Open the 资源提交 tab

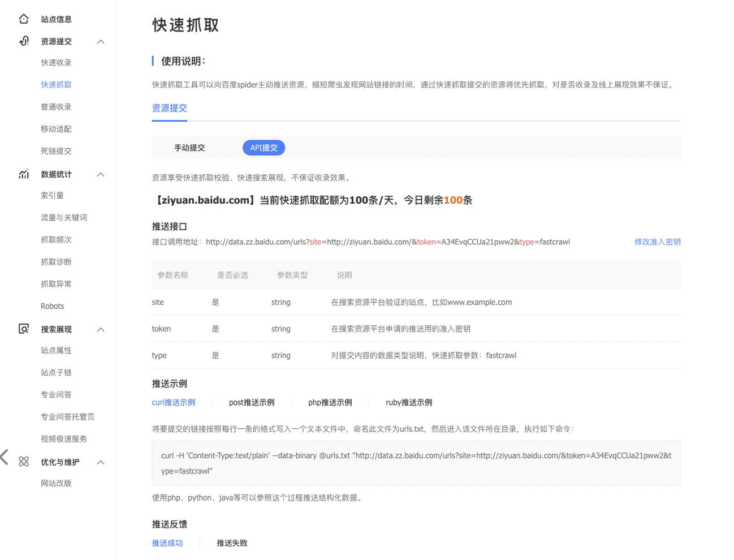point(169,107)
